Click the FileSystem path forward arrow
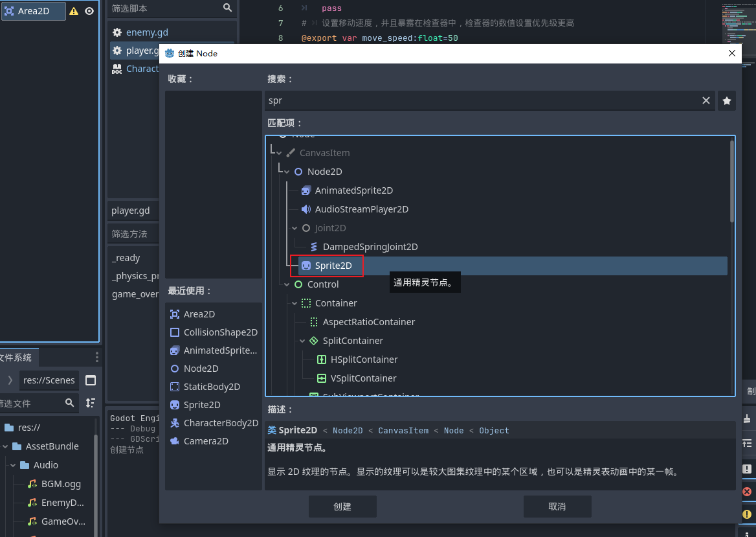The image size is (756, 537). (10, 380)
